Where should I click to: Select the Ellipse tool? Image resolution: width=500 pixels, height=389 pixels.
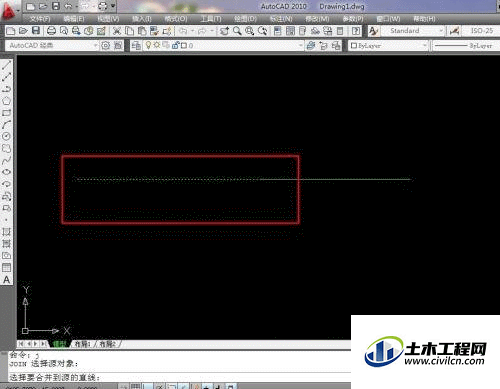tap(7, 172)
